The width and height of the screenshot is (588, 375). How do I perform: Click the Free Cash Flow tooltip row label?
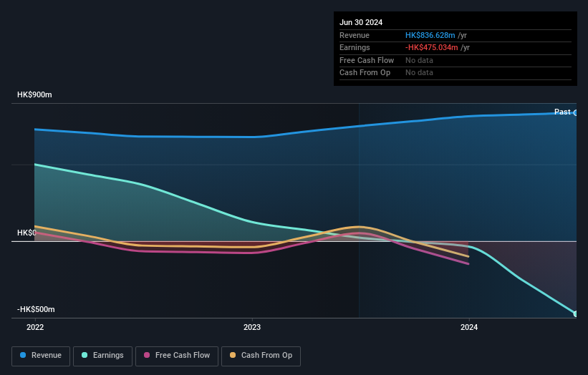(x=367, y=60)
